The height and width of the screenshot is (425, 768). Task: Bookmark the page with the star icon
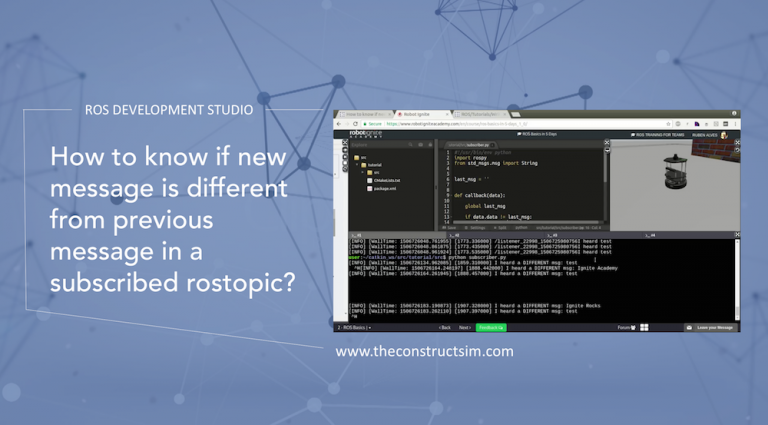click(668, 124)
